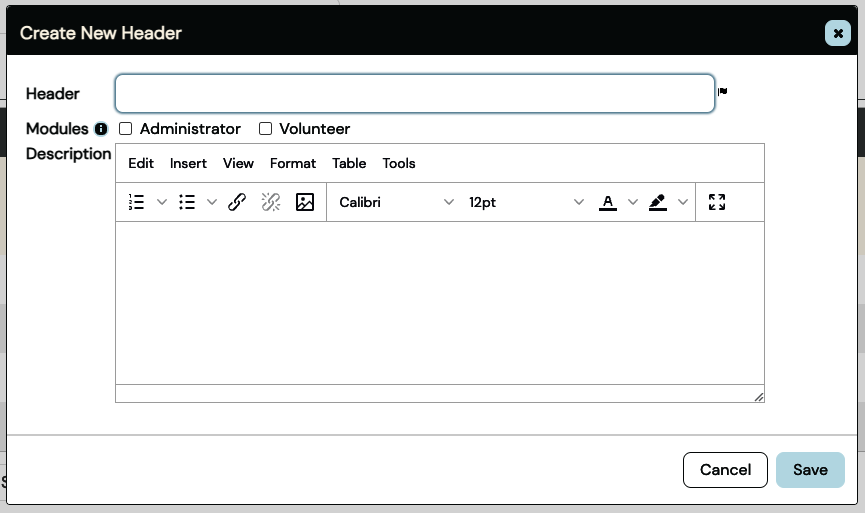Click the Modules info icon

(101, 129)
